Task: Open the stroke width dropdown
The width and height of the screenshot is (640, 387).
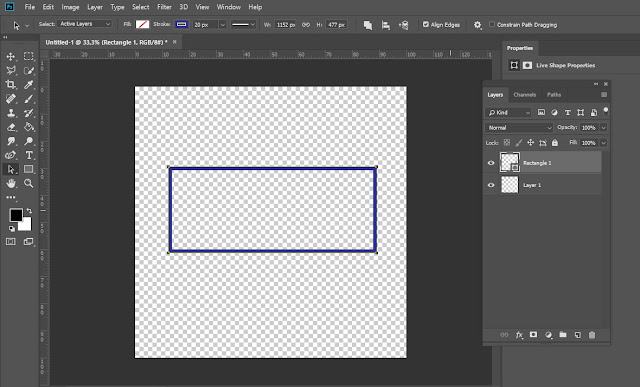Action: (x=222, y=25)
